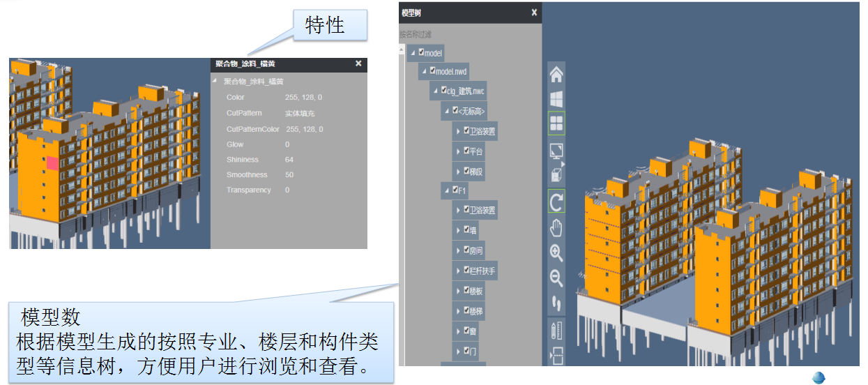This screenshot has height=385, width=868.
Task: Click the Transparency property row
Action: coord(289,190)
